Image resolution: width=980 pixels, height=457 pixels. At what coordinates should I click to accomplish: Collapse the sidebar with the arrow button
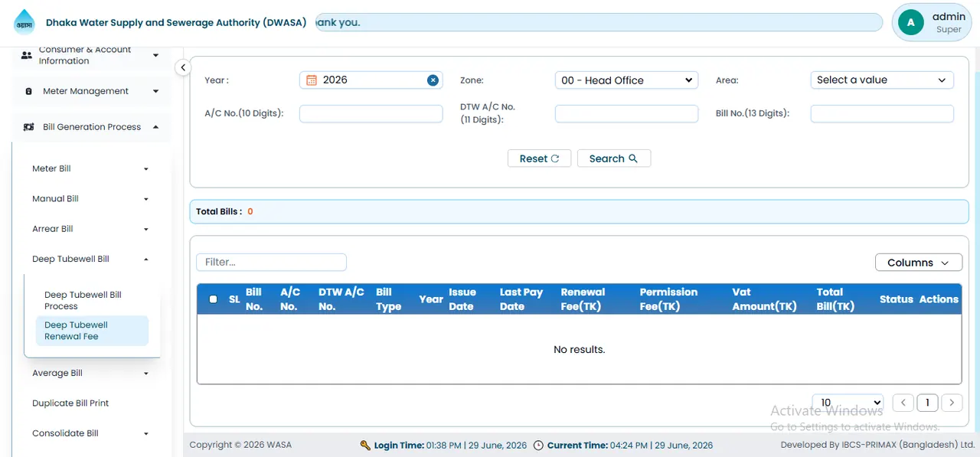182,67
